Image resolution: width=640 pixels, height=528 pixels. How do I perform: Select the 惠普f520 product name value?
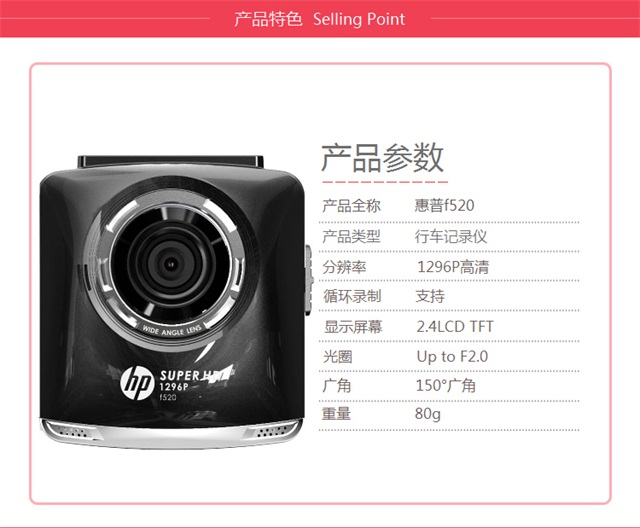coord(444,205)
